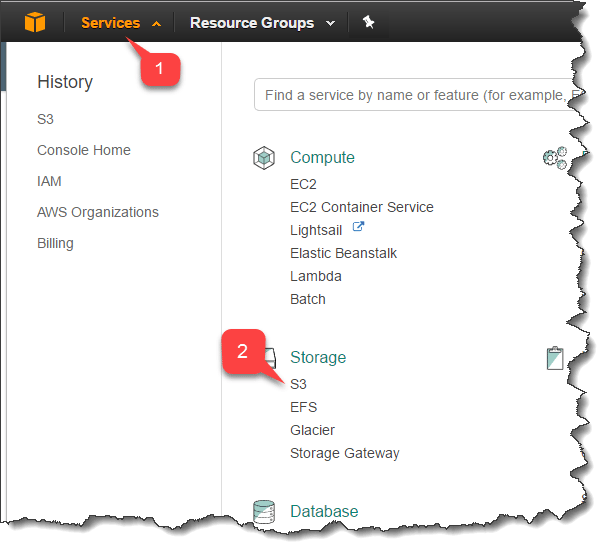Select the History heading
Viewport: 612px width, 558px height.
[x=65, y=82]
